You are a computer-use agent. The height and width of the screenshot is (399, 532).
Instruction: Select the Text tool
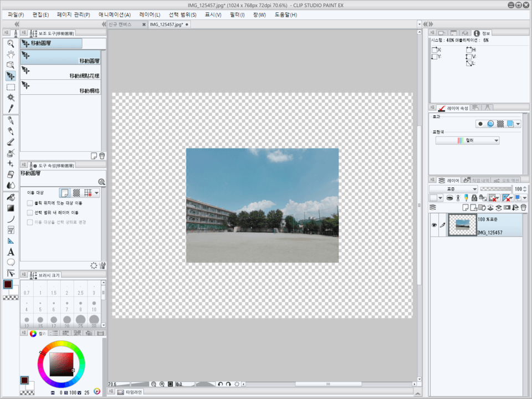pyautogui.click(x=11, y=252)
